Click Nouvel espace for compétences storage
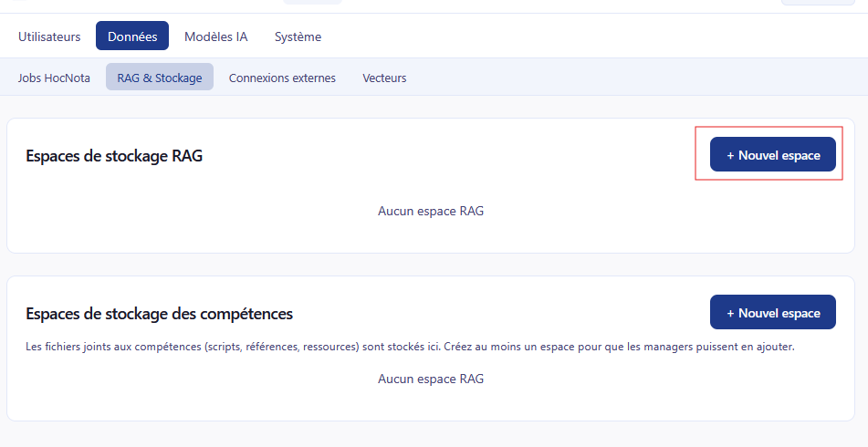The height and width of the screenshot is (447, 868). click(773, 312)
